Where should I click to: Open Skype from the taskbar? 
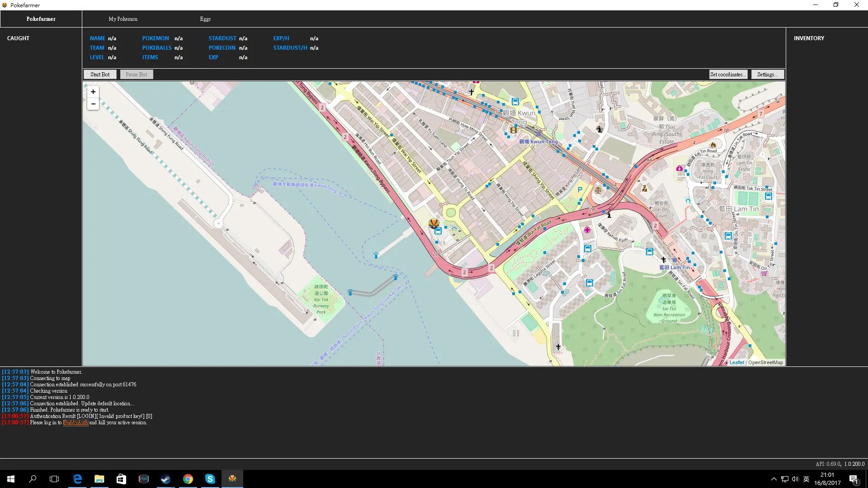tap(210, 479)
